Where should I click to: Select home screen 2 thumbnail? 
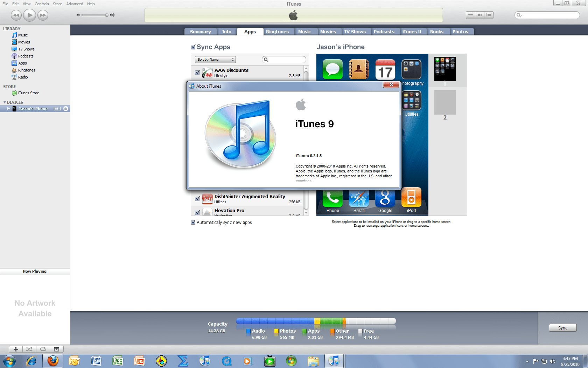(445, 102)
